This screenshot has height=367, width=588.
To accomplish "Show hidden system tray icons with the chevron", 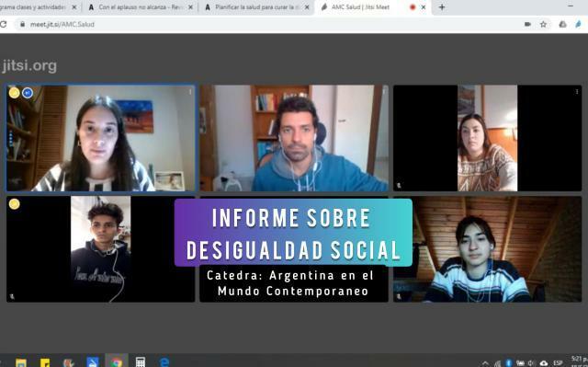I will pyautogui.click(x=485, y=363).
